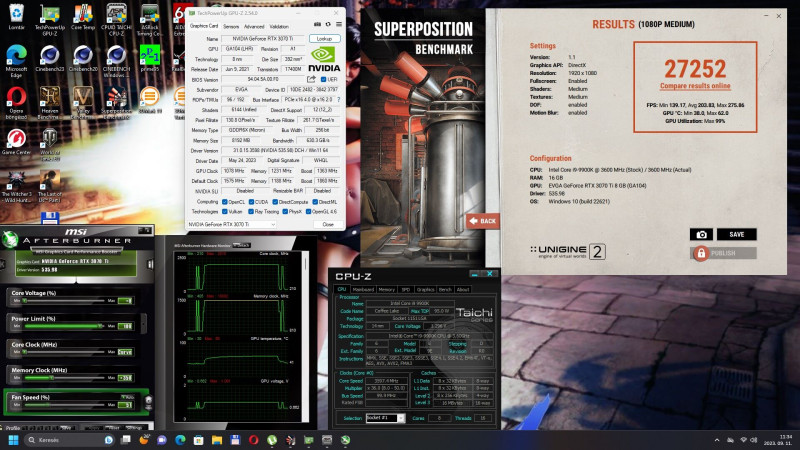The image size is (800, 450).
Task: Open ASRock Timing Configurator desktop shortcut
Action: 149,20
